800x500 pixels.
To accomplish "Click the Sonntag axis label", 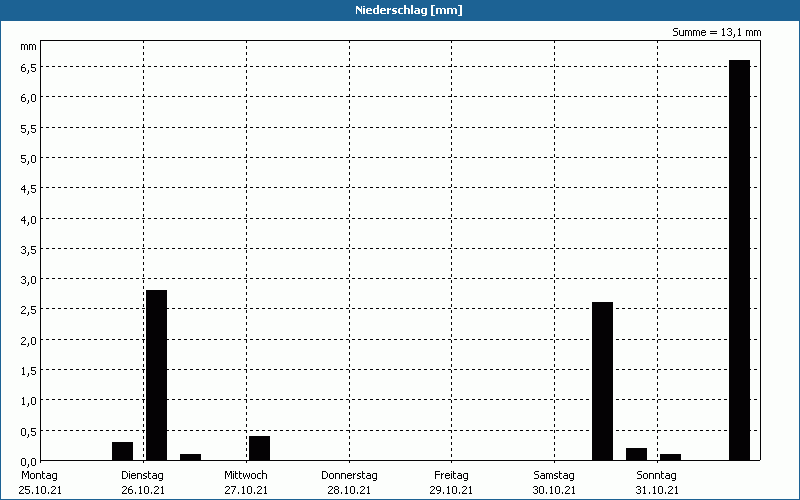I will click(656, 475).
